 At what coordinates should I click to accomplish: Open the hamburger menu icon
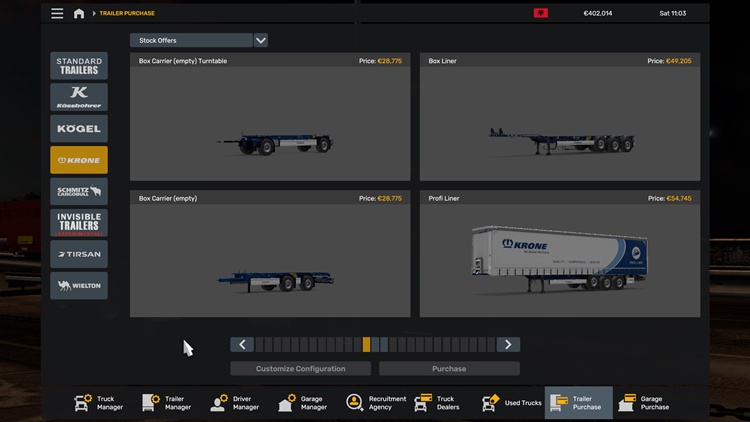tap(57, 14)
